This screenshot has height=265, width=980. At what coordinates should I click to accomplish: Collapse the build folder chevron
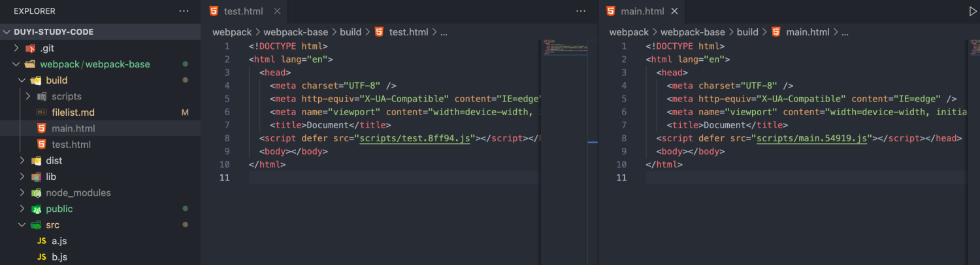click(22, 80)
